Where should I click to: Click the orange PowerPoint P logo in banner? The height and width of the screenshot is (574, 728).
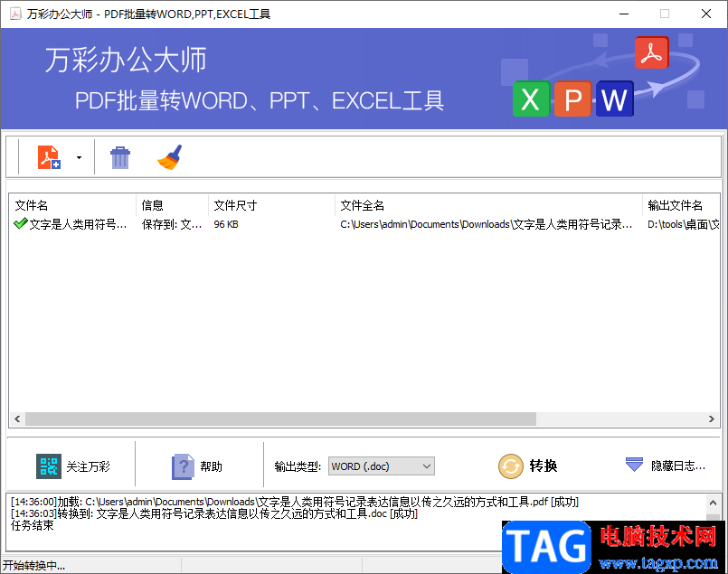coord(573,99)
